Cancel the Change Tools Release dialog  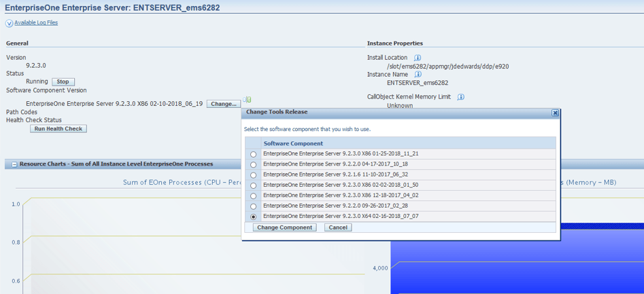338,227
